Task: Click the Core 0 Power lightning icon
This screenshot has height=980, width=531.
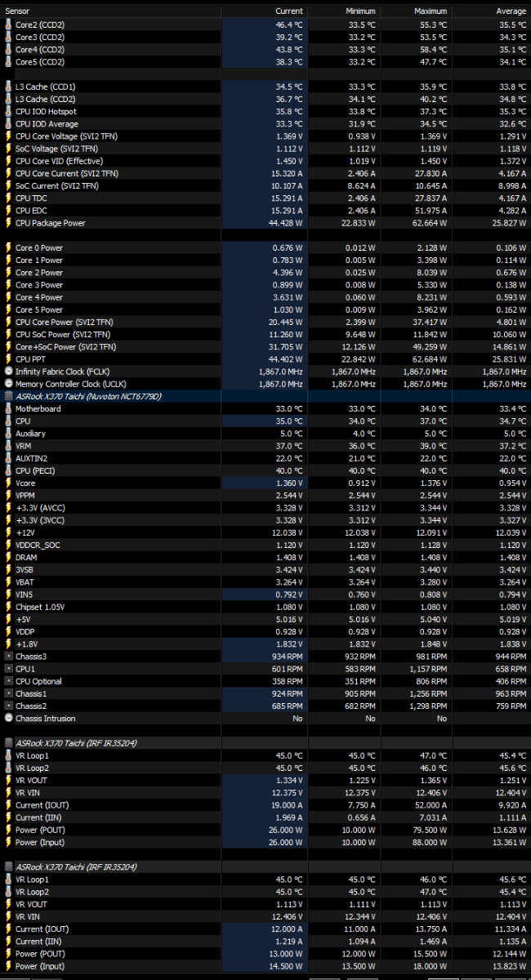Action: (x=9, y=247)
